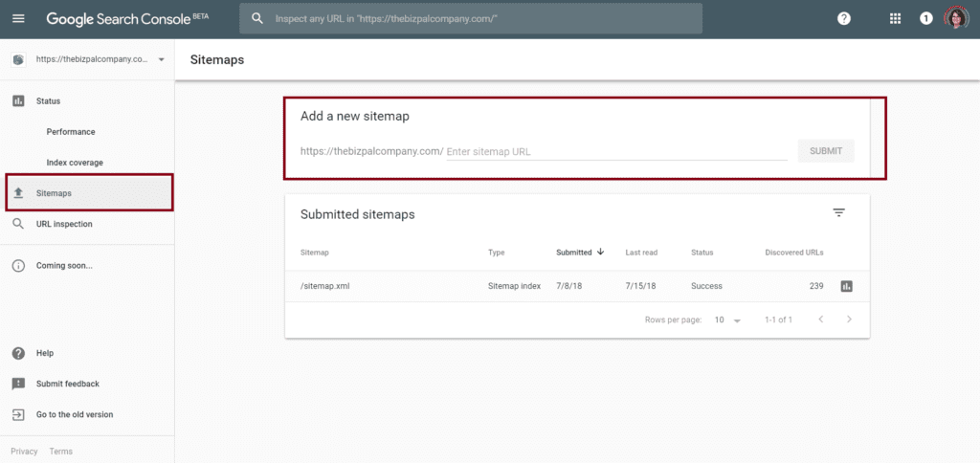
Task: Click the Last read column header
Action: [x=641, y=253]
